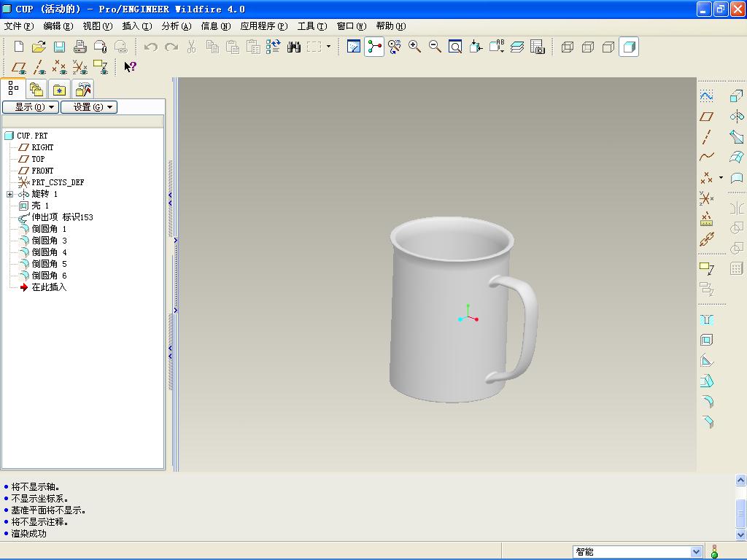The image size is (747, 560).
Task: Select the Round tool
Action: 707,400
